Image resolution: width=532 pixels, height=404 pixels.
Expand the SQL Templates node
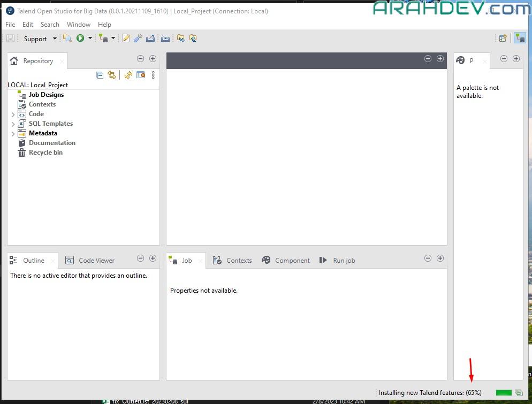(13, 124)
